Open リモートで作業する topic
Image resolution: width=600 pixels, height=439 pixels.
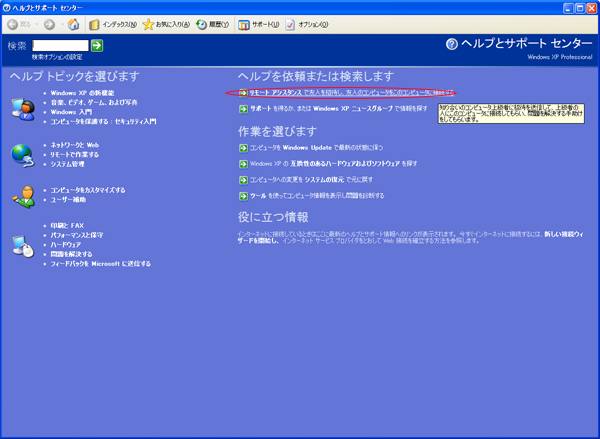[75, 155]
